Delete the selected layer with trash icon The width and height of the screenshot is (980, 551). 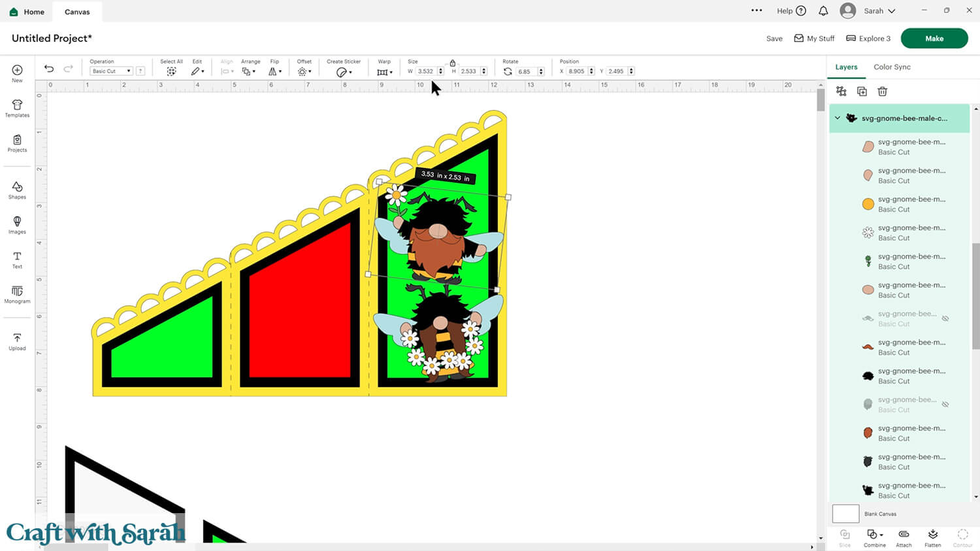tap(883, 92)
